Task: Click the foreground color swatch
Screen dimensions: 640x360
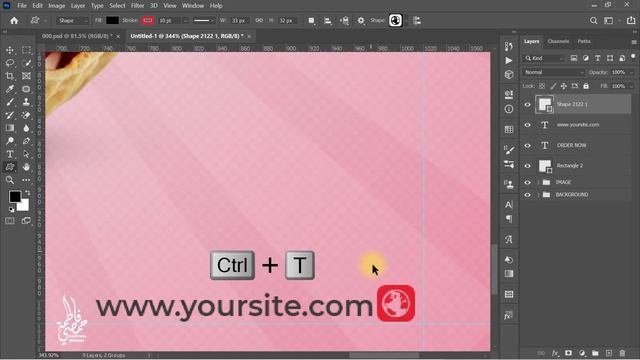Action: (x=15, y=197)
